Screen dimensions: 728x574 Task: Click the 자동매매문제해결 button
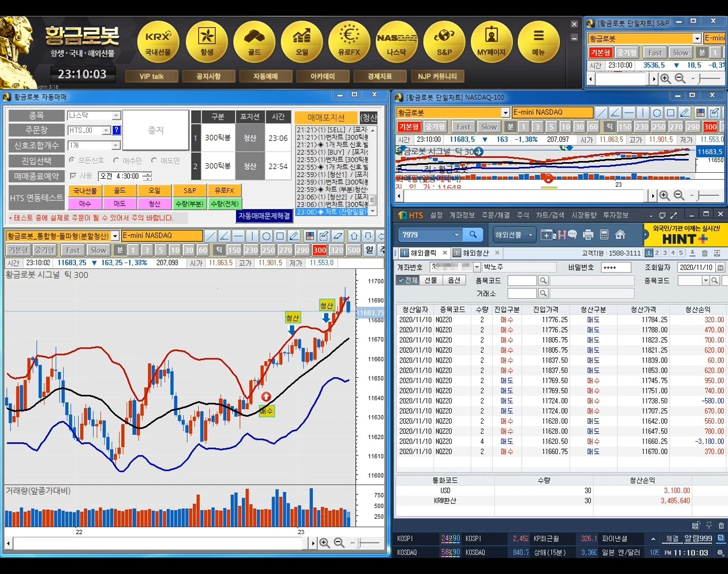coord(264,216)
